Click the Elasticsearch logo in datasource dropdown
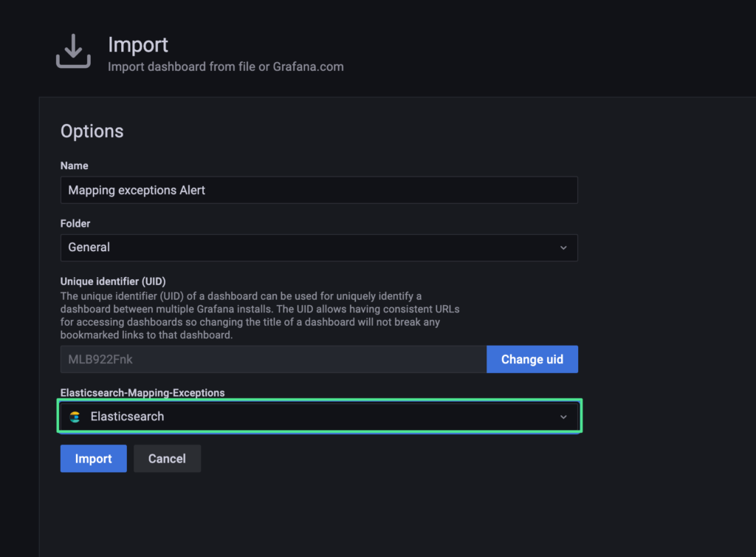This screenshot has height=557, width=756. 75,417
